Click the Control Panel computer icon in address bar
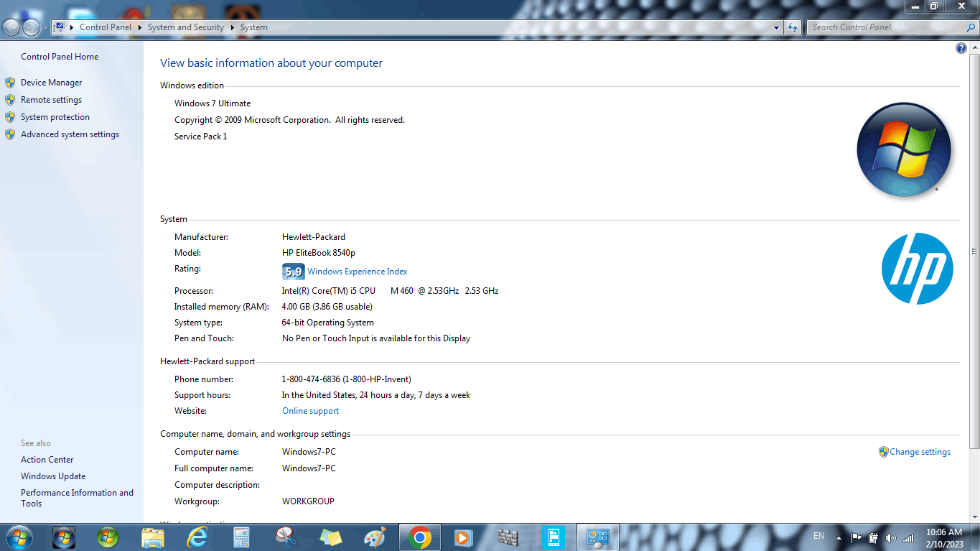The width and height of the screenshot is (980, 551). (60, 27)
